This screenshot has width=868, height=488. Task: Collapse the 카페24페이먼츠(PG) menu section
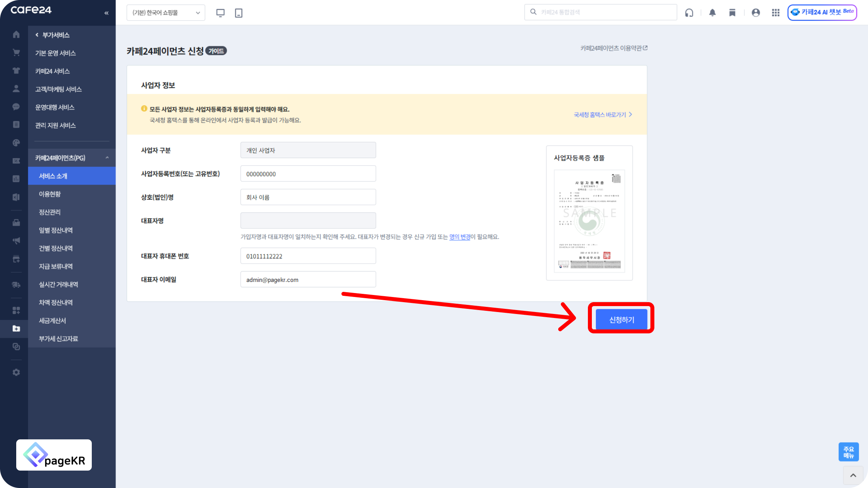tap(107, 158)
